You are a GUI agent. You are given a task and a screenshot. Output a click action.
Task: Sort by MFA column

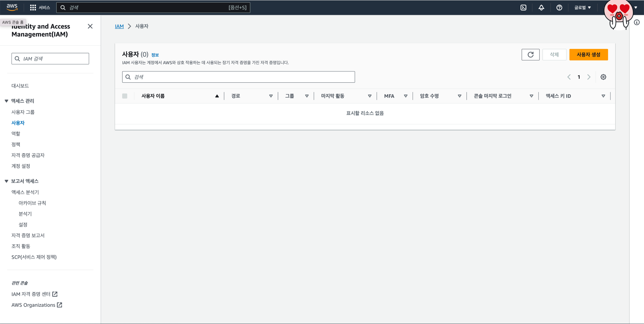pos(406,96)
